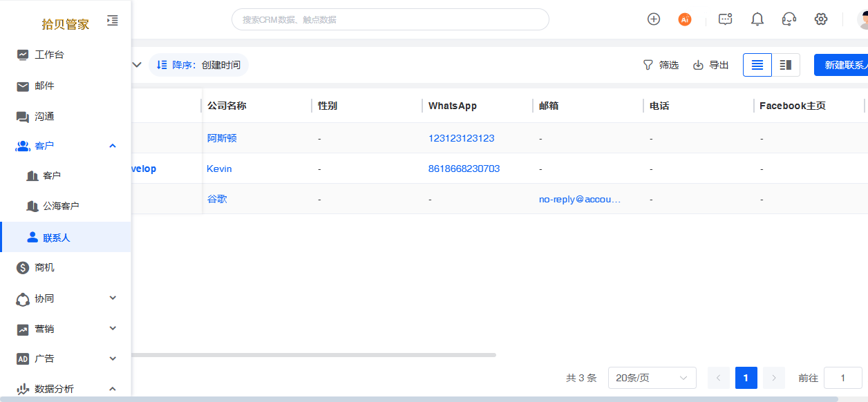Collapse the 数据分析 menu group chevron
Image resolution: width=868 pixels, height=402 pixels.
click(x=113, y=389)
